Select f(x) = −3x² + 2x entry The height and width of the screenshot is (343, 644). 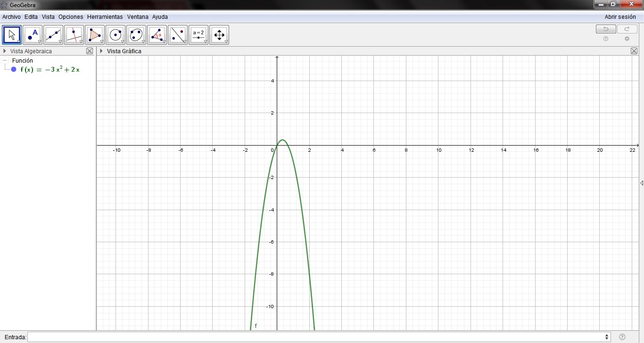(50, 70)
